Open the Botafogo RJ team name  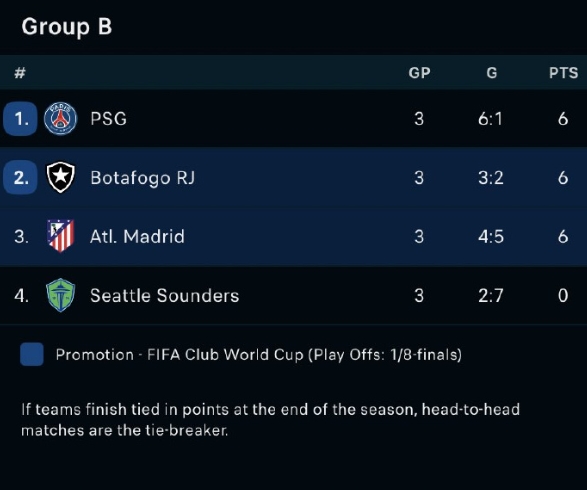(x=143, y=178)
